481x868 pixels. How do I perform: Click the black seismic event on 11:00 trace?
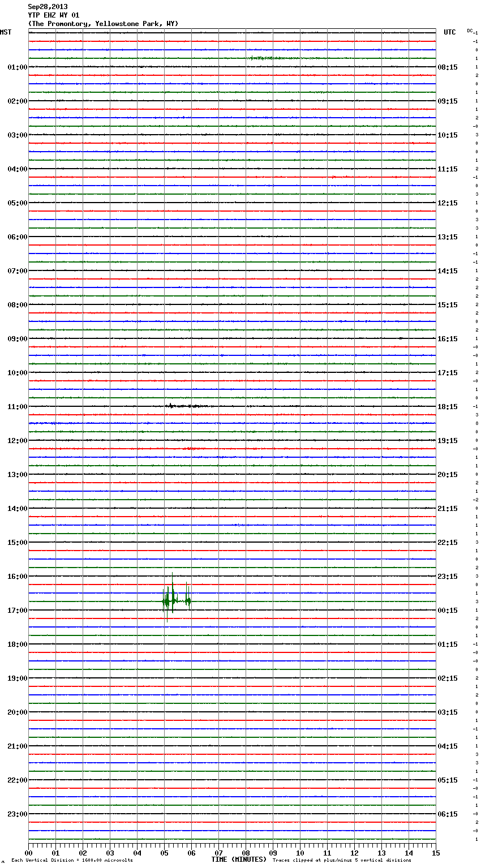tap(190, 406)
